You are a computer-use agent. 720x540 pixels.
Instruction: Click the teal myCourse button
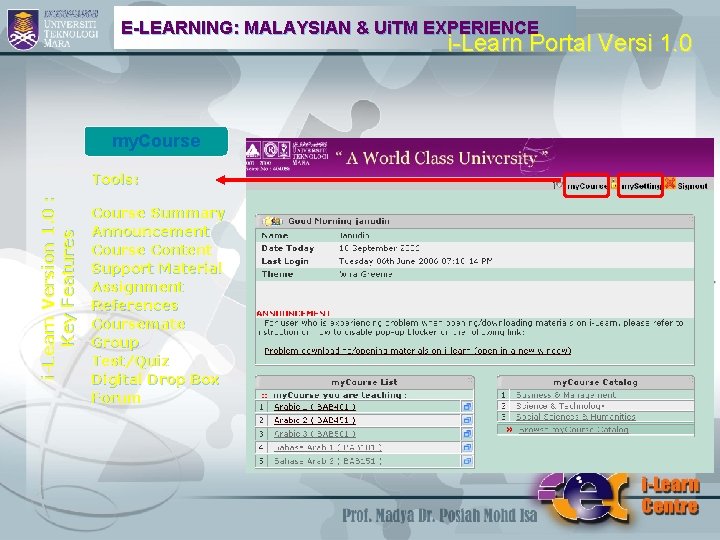156,141
